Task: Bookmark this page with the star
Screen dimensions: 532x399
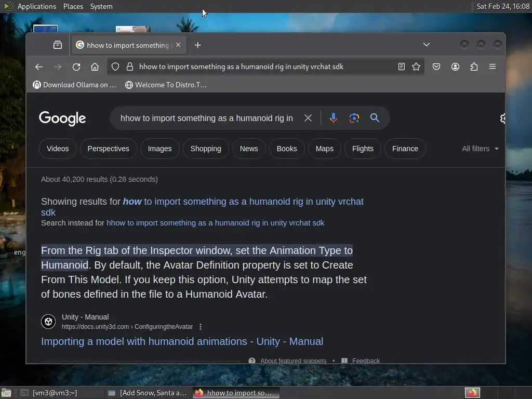Action: coord(416,66)
